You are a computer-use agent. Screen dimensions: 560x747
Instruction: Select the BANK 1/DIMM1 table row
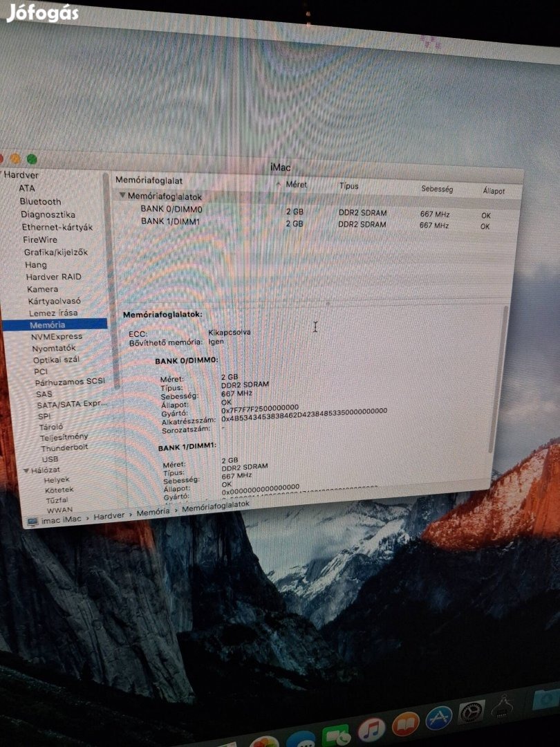[x=316, y=223]
